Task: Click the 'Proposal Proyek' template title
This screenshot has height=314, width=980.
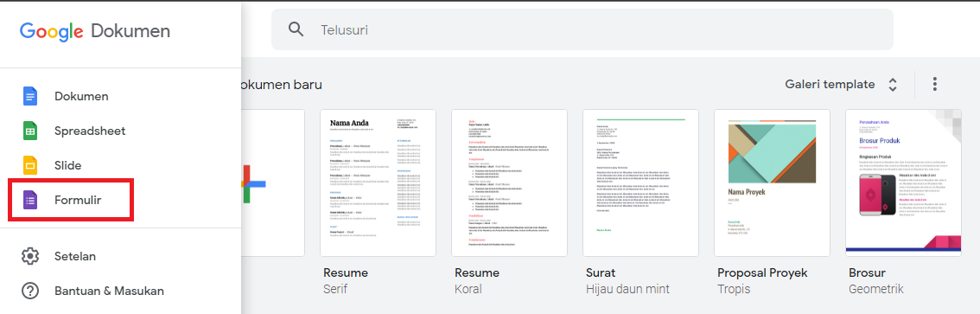Action: (762, 273)
